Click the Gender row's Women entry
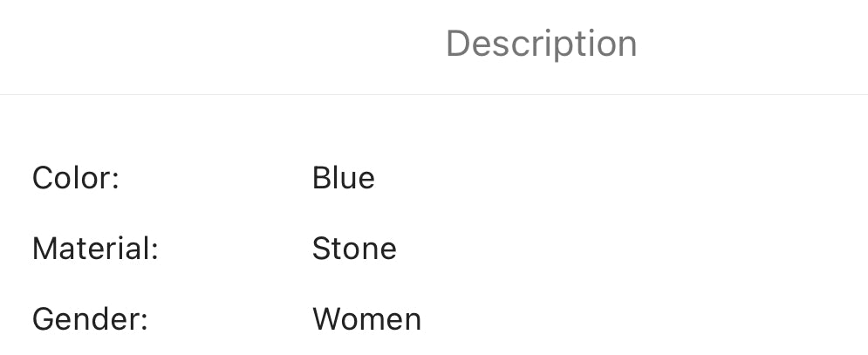Viewport: 868px width, 355px height. point(366,319)
